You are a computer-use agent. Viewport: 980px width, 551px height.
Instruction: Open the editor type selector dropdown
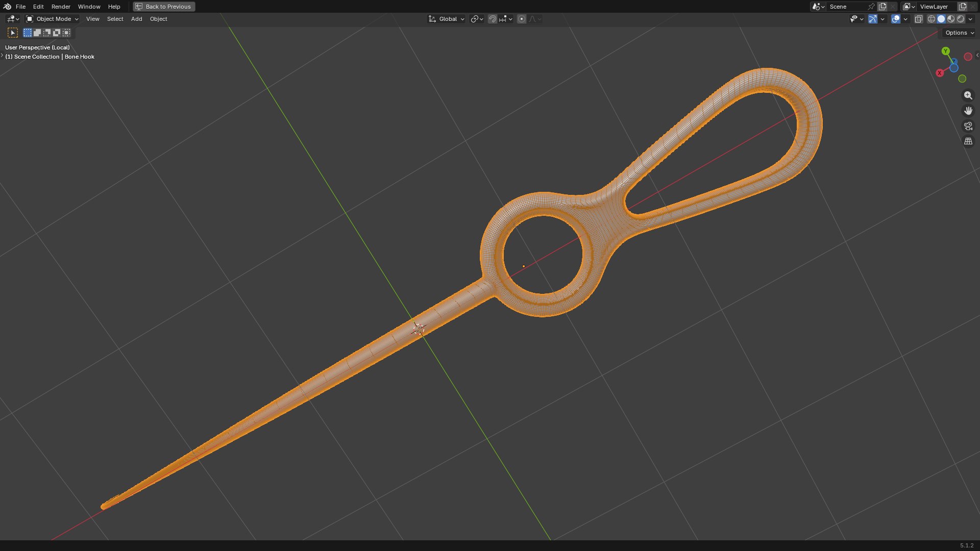(13, 19)
